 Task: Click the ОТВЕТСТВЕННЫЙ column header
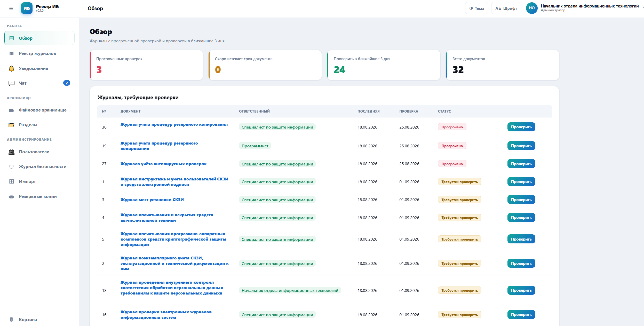[254, 111]
